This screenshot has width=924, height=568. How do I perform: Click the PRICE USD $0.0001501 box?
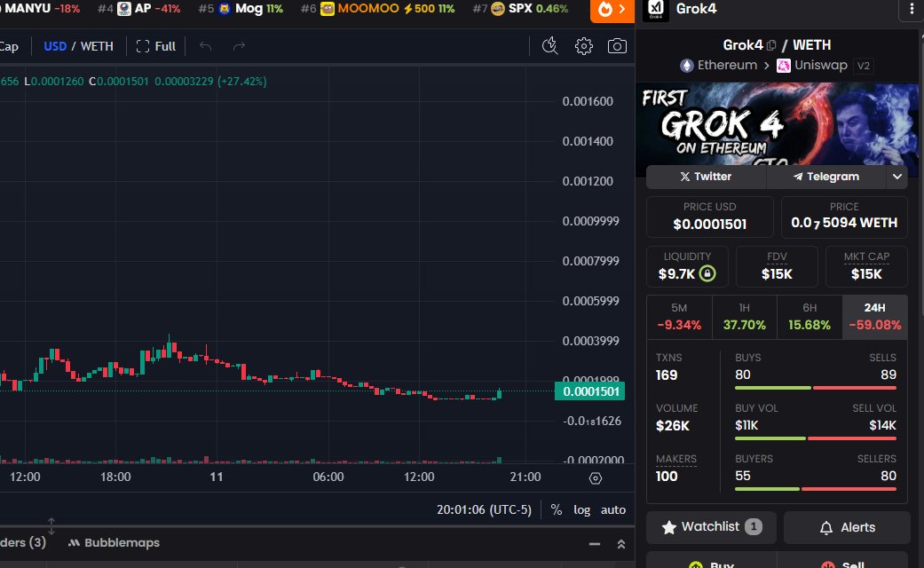[x=709, y=217]
